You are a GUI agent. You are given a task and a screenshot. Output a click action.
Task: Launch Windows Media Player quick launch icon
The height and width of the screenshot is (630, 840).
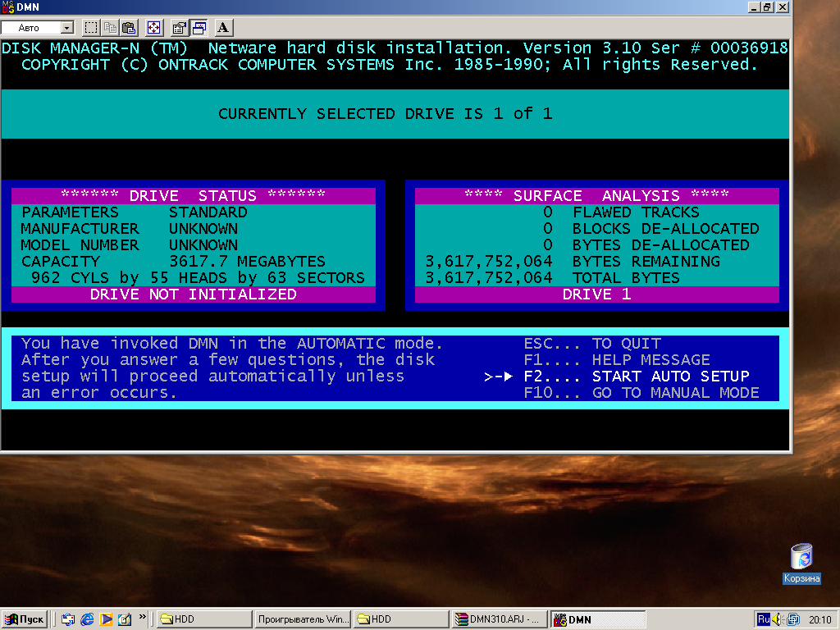tap(106, 619)
